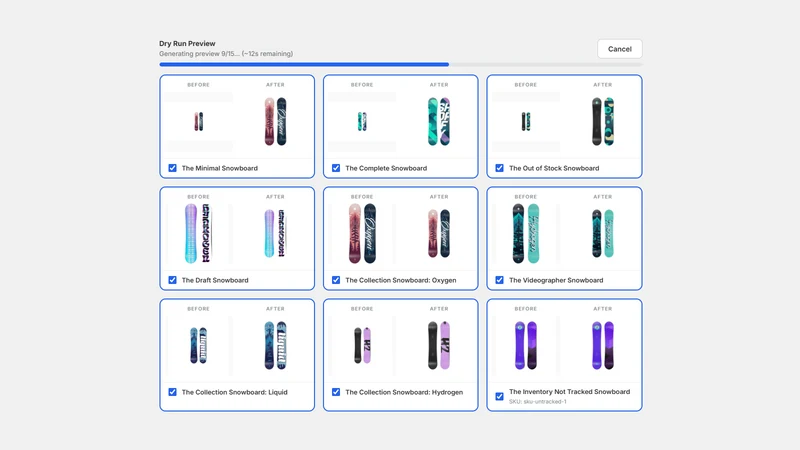
Task: Open Videographer Snowboard before image
Action: click(x=526, y=234)
